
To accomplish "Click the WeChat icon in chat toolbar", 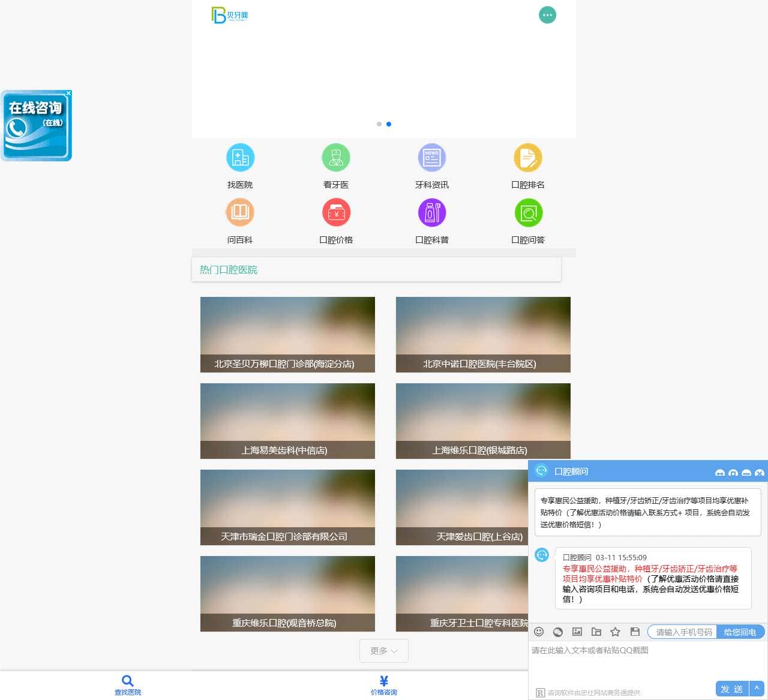I will (x=558, y=632).
